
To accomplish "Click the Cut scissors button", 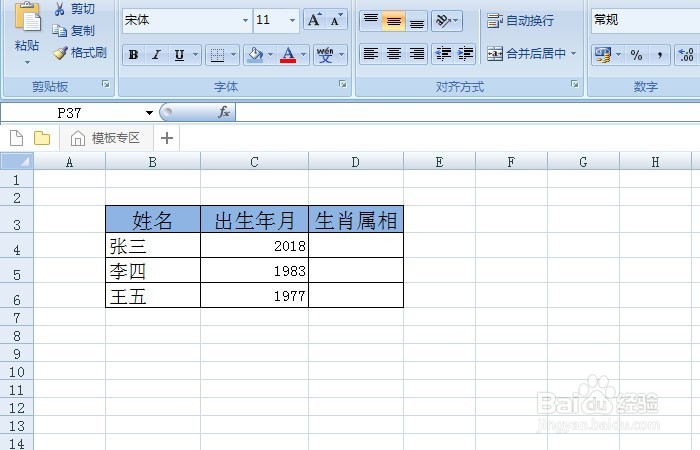I will point(74,9).
